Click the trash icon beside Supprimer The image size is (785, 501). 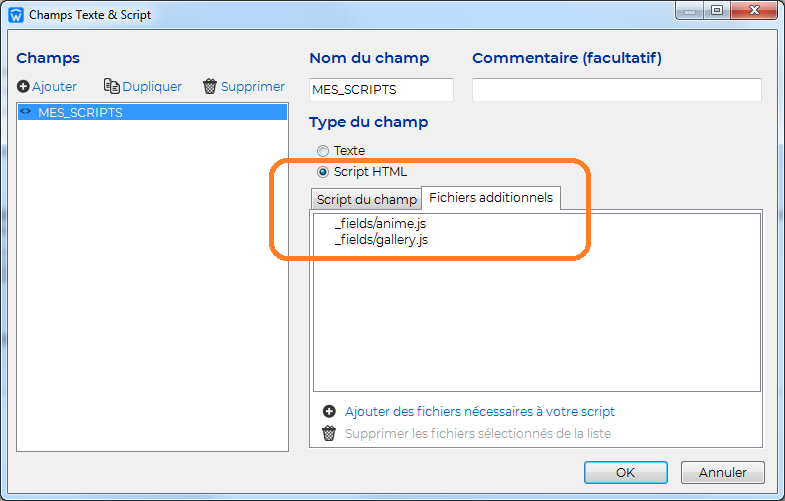click(210, 86)
